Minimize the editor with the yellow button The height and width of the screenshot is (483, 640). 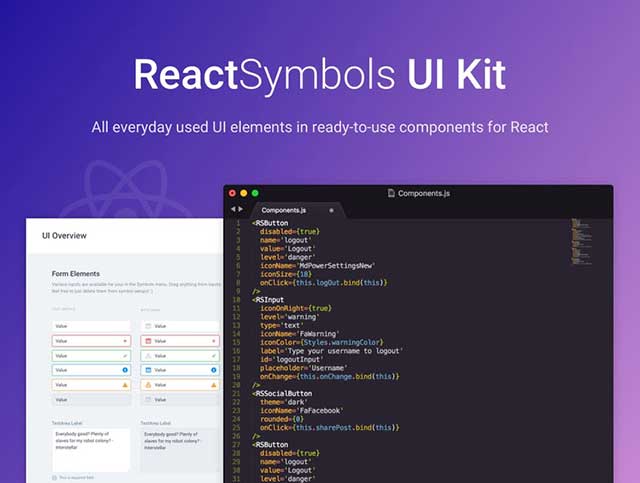[x=244, y=193]
